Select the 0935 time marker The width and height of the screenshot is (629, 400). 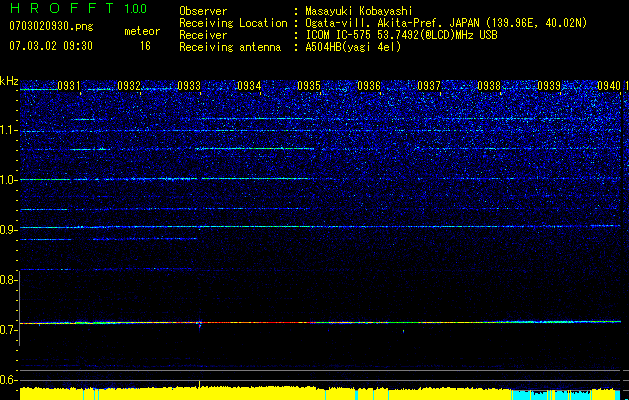tap(309, 87)
